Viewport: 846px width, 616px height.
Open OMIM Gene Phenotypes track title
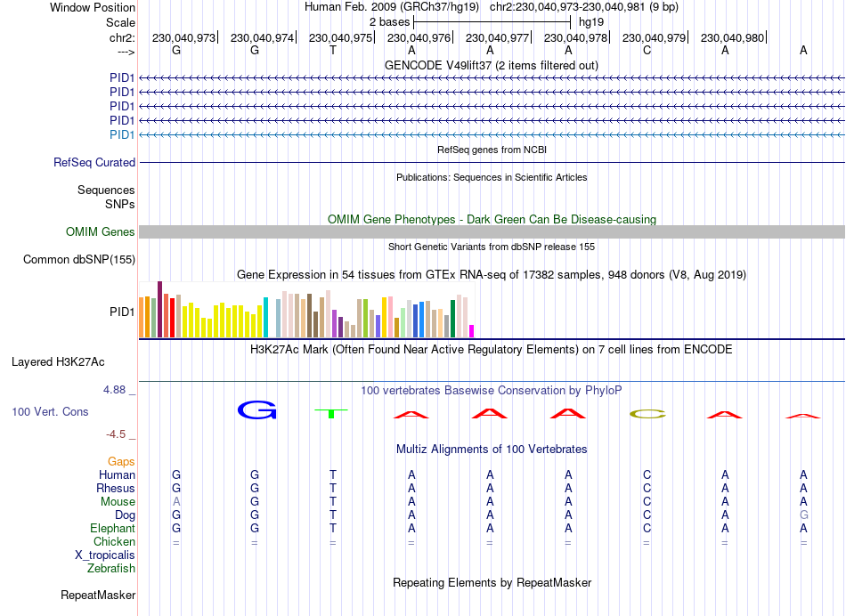pos(492,219)
